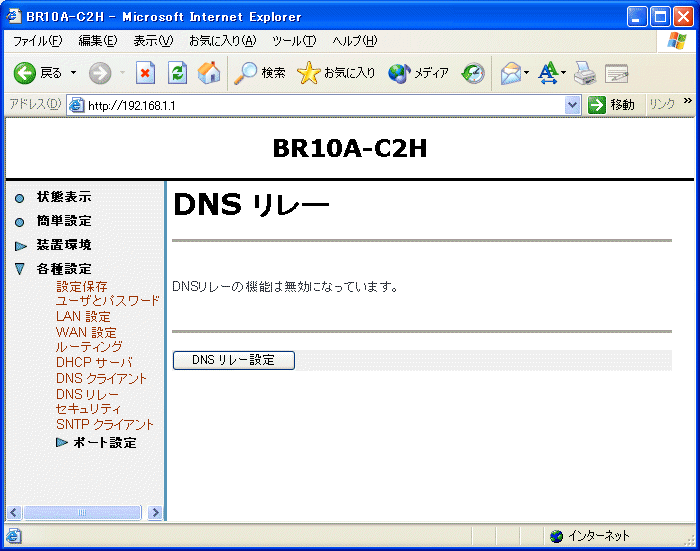Stop page loading with red X icon
This screenshot has height=551, width=700.
point(145,73)
